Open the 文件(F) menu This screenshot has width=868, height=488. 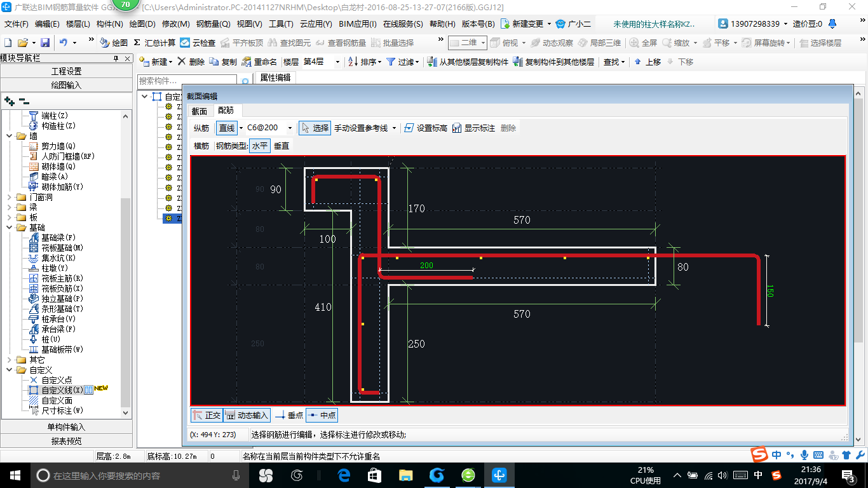[x=17, y=24]
